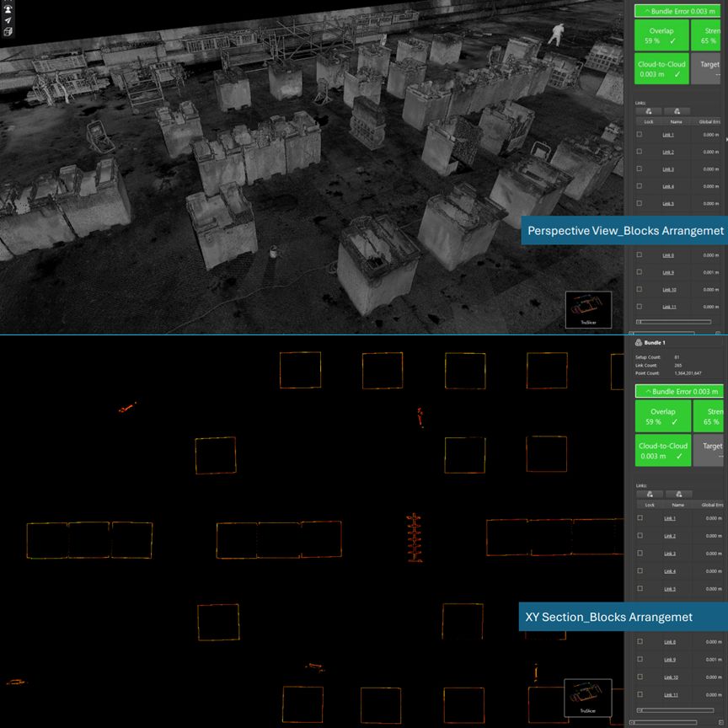728x728 pixels.
Task: Select the Cloud-to-Cloud 0.003 m tile in lower panel
Action: 662,451
